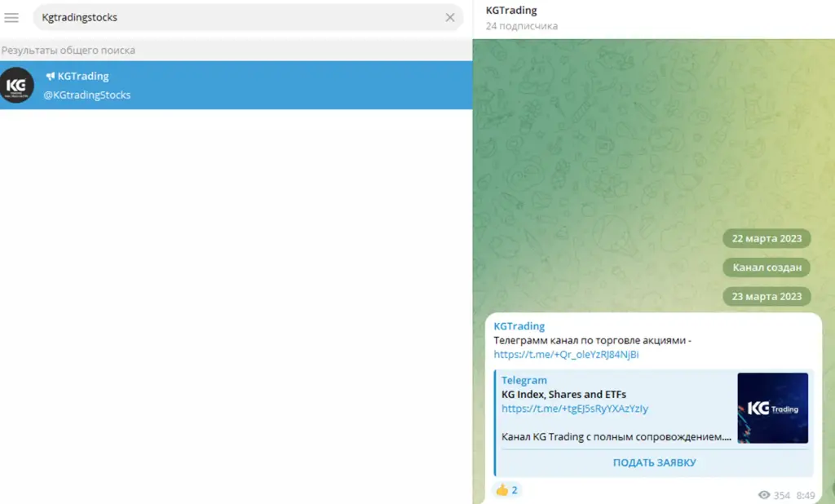The image size is (835, 504).
Task: Click the KGTrading sender name in message
Action: pos(519,326)
